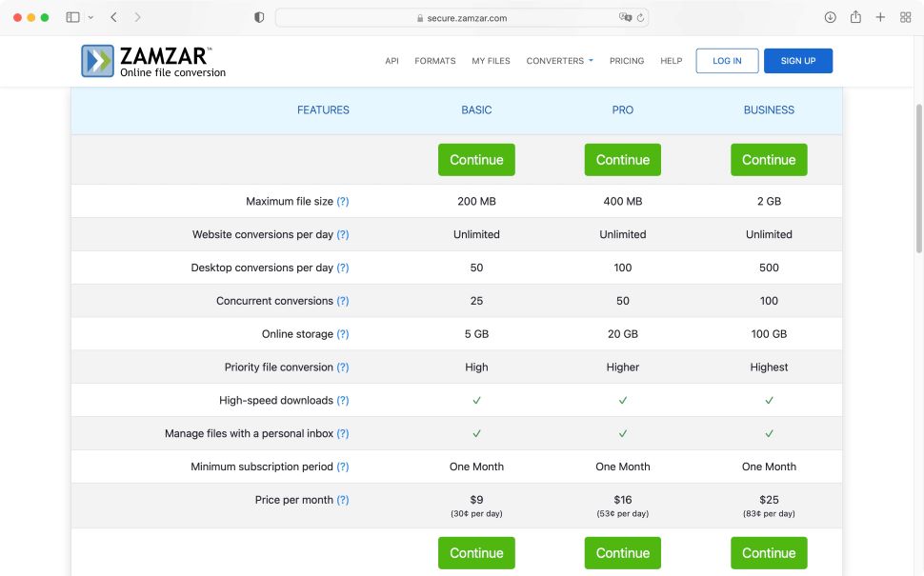924x576 pixels.
Task: Click bottom Continue button for BASIC plan
Action: tap(476, 553)
